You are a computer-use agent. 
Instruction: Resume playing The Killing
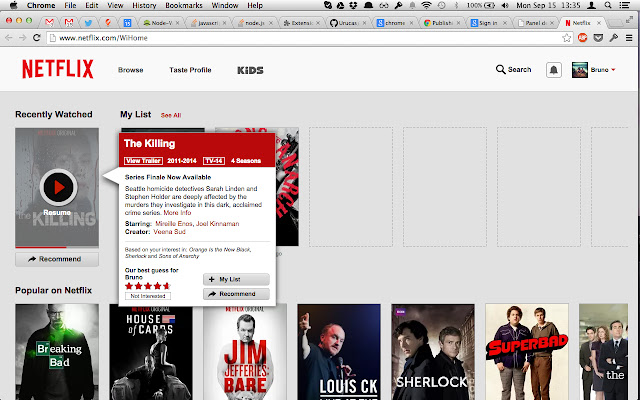[58, 187]
